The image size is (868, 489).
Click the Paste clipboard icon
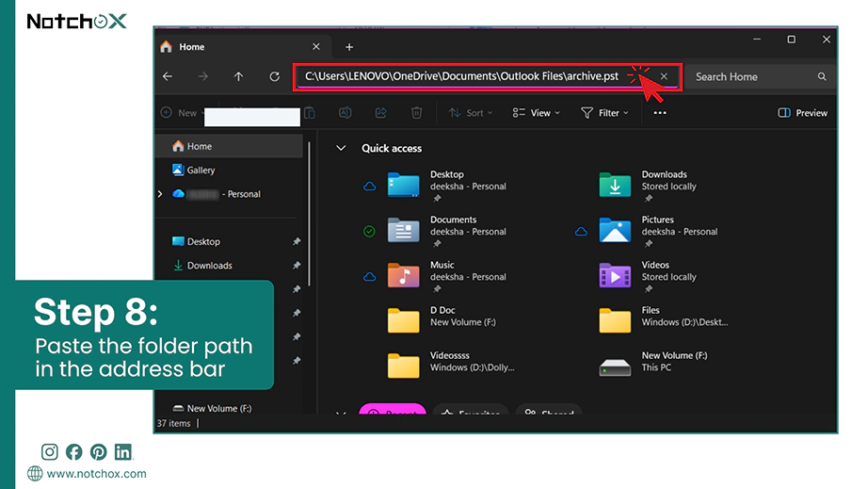pyautogui.click(x=310, y=113)
